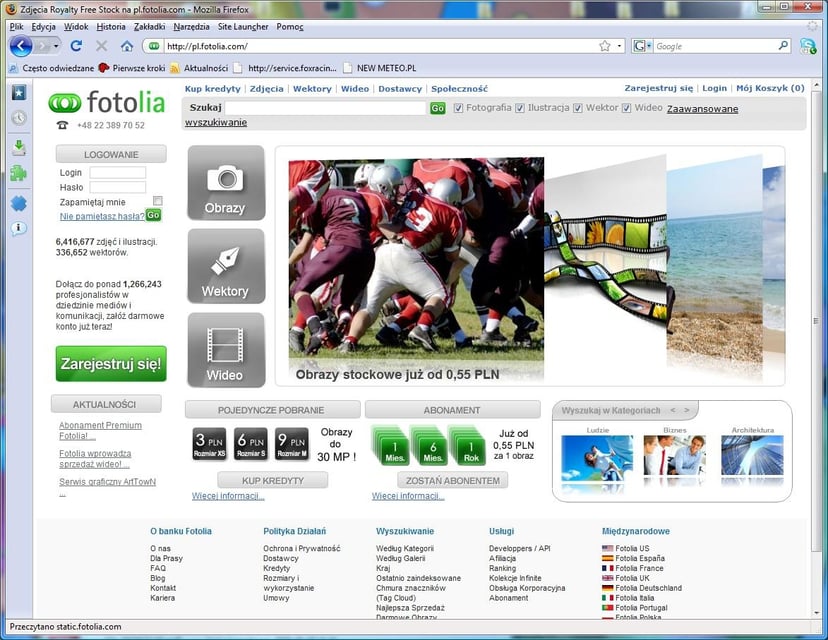Open the back/forward history dropdown arrow
Image resolution: width=828 pixels, height=640 pixels.
click(x=56, y=46)
